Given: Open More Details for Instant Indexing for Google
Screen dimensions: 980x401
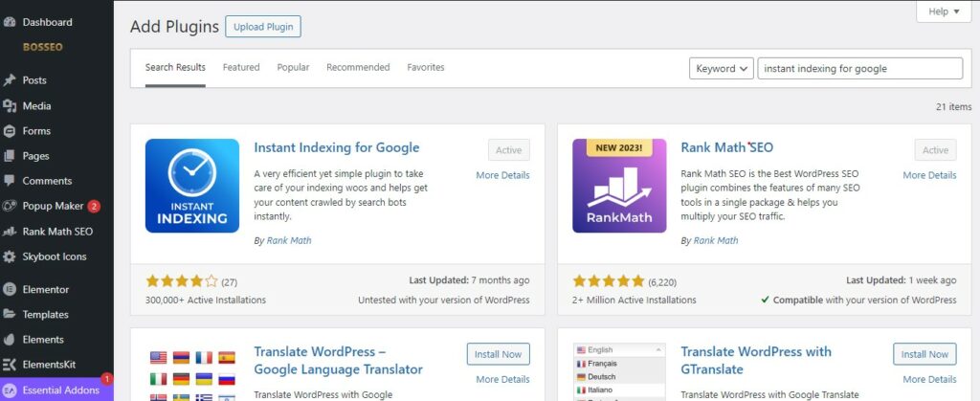Looking at the screenshot, I should [x=502, y=175].
